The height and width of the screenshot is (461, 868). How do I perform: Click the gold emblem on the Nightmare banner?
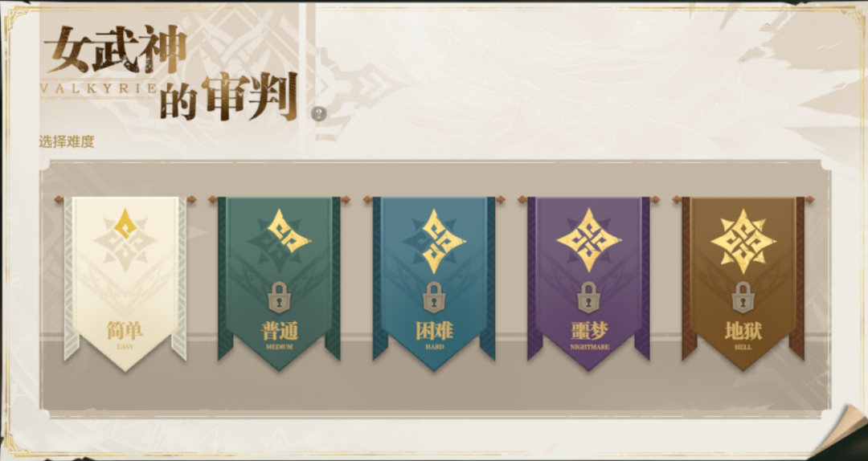click(x=588, y=240)
